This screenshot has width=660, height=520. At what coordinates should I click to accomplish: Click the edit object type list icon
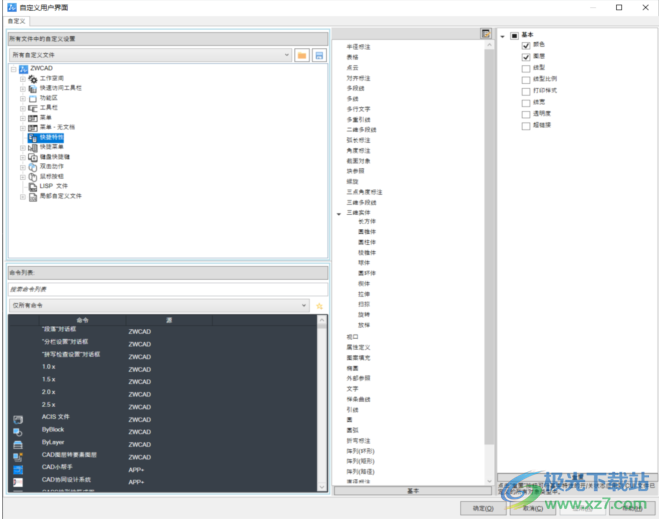pyautogui.click(x=486, y=34)
